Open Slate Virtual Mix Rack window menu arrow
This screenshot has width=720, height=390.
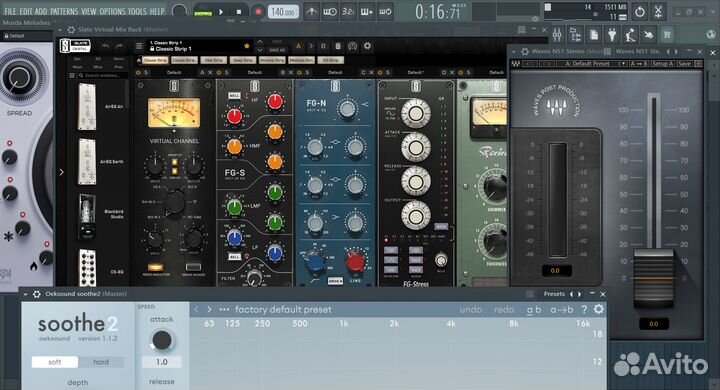coord(60,29)
